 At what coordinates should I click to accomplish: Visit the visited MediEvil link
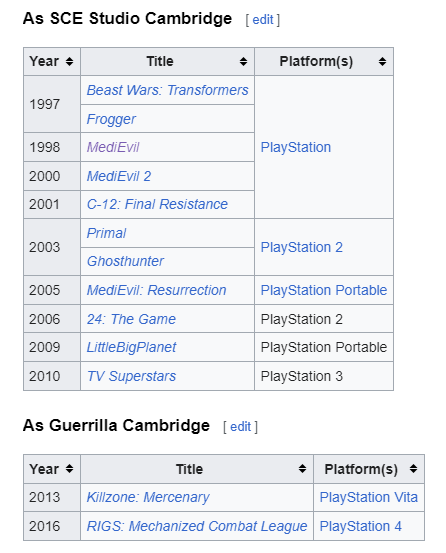[113, 147]
